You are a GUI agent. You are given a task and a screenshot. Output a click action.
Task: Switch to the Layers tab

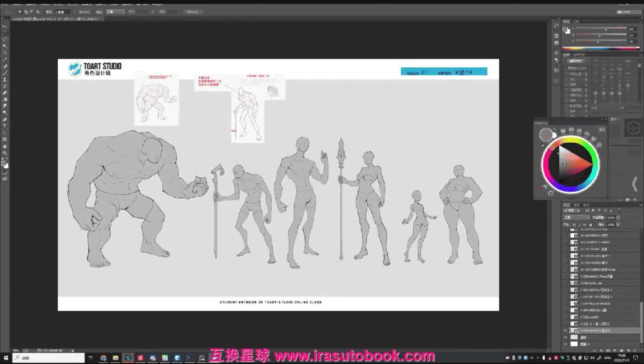567,205
